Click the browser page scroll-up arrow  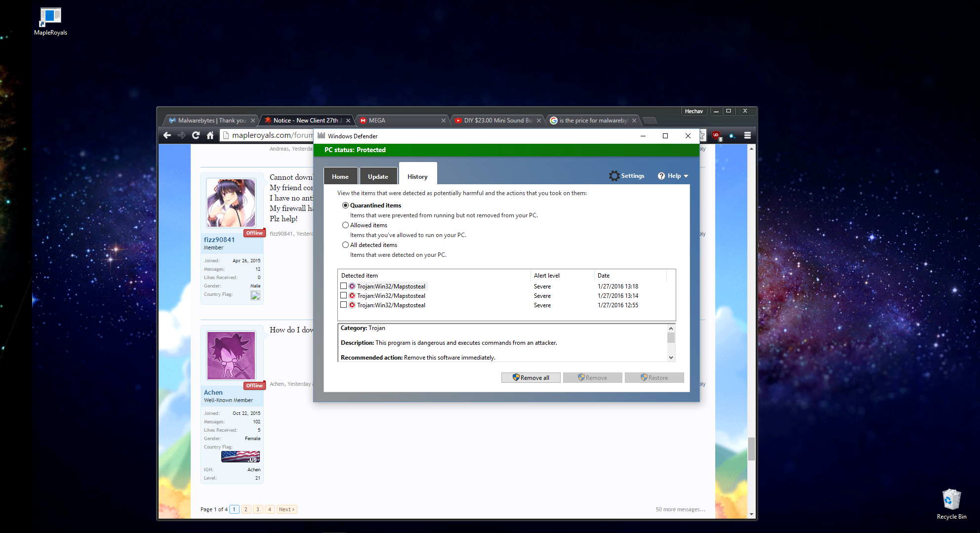pyautogui.click(x=751, y=149)
